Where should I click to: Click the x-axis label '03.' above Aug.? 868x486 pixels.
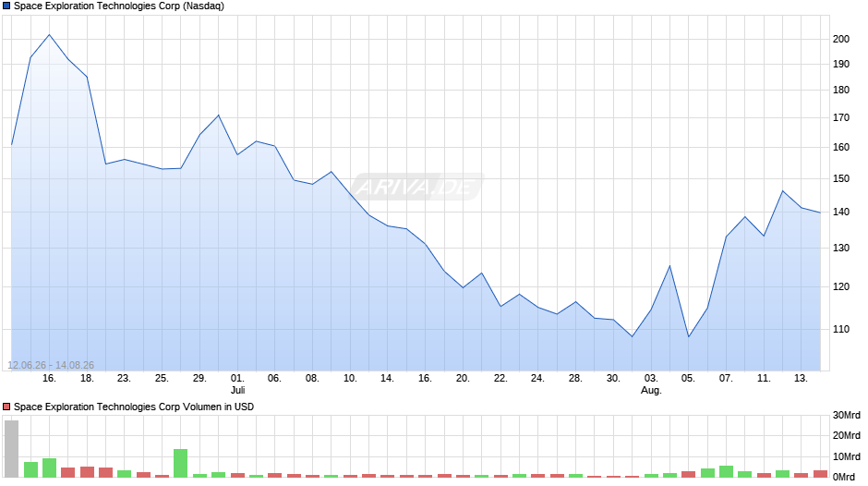(652, 378)
